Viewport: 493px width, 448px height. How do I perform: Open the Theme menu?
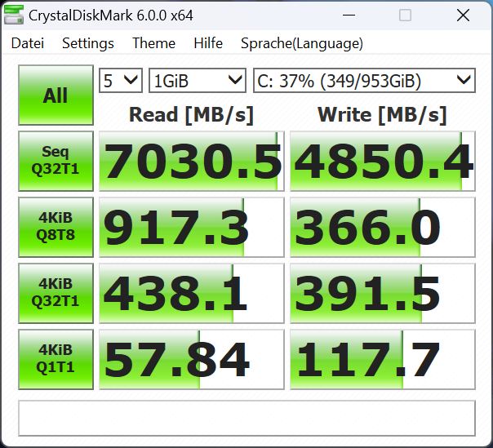[153, 43]
